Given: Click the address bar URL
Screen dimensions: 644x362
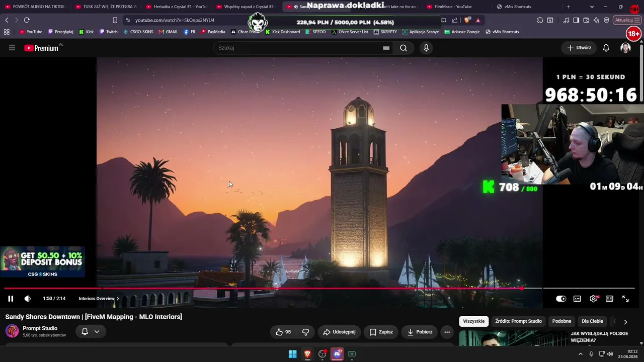Looking at the screenshot, I should tap(175, 20).
